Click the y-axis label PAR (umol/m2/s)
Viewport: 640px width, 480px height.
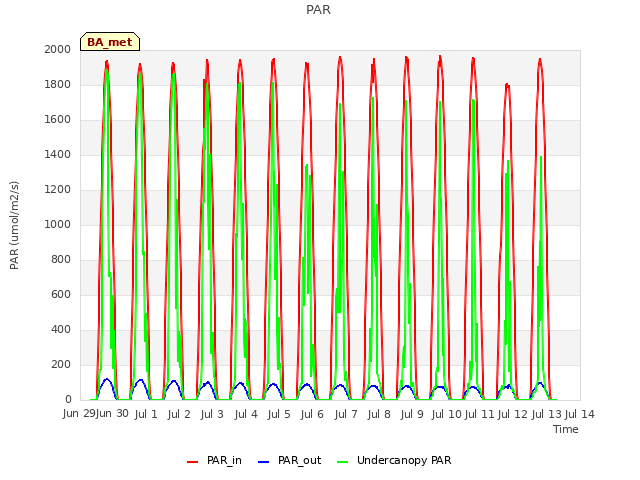coord(14,225)
